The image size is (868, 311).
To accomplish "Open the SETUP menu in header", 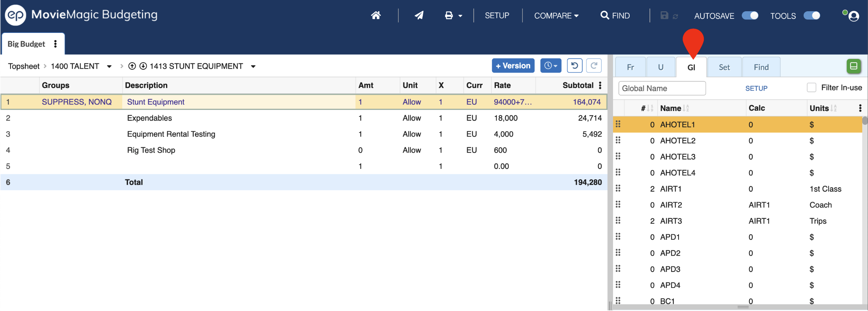I will [x=497, y=16].
